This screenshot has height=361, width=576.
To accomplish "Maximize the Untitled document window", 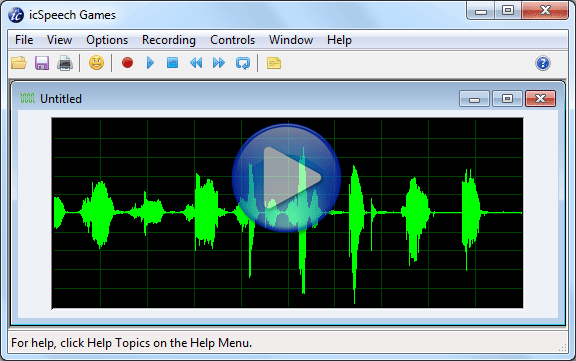I will pyautogui.click(x=507, y=98).
